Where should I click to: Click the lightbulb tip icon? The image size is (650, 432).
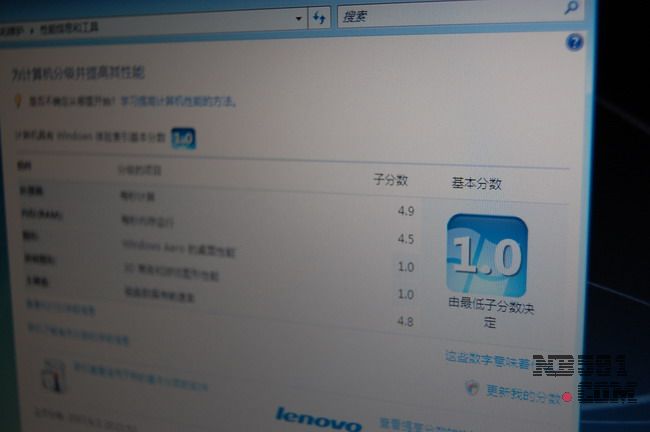click(17, 100)
